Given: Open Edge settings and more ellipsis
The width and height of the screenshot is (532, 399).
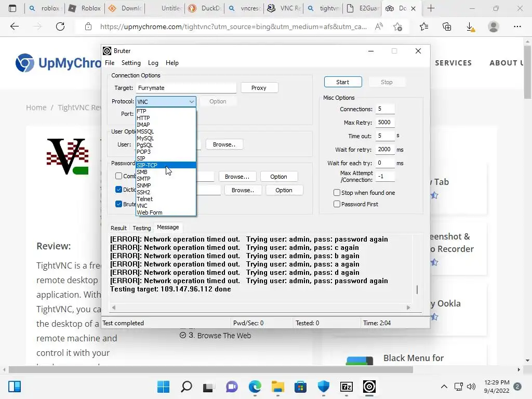Looking at the screenshot, I should tap(517, 26).
